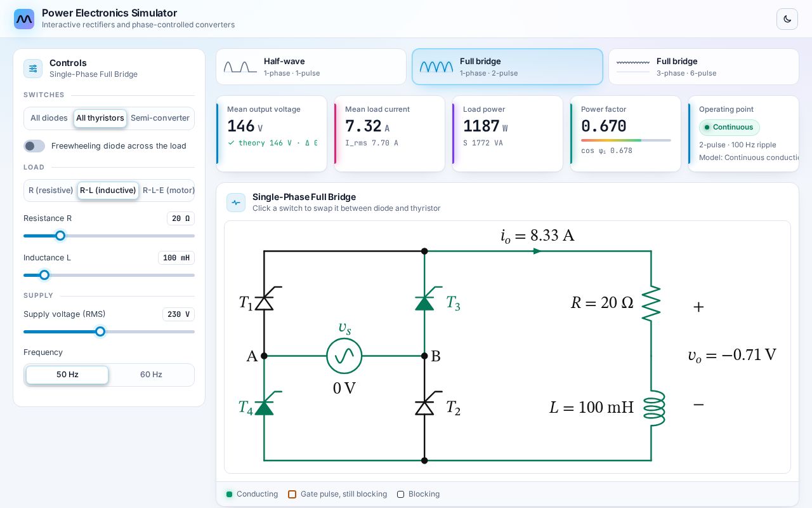Open the 3-phase 6-pulse Full bridge tab
The width and height of the screenshot is (812, 508).
pos(704,67)
